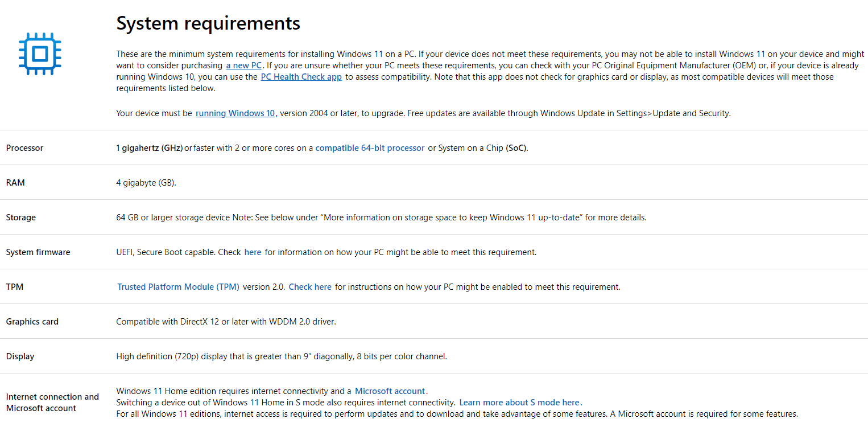The height and width of the screenshot is (435, 868).
Task: Click the '4 gigabyte (GB)' RAM requirement text
Action: pyautogui.click(x=146, y=183)
